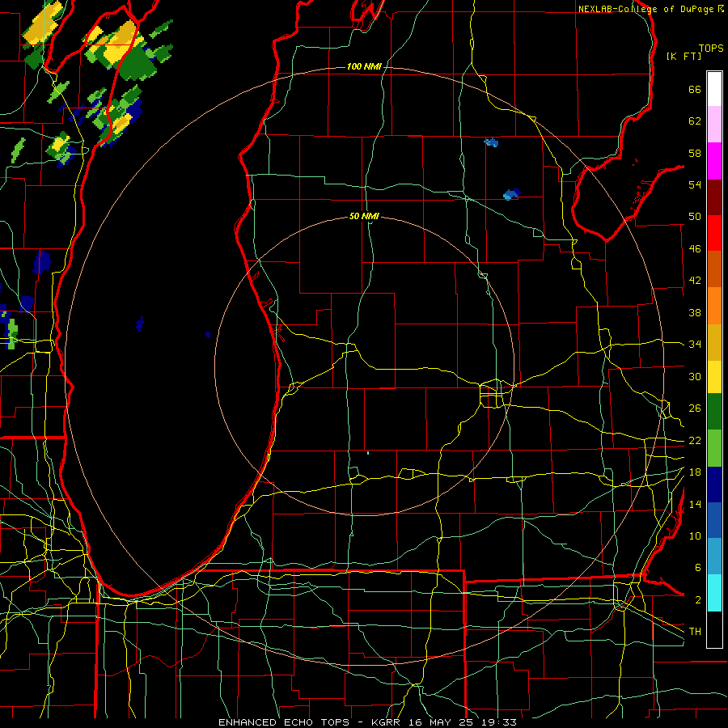Click the light pink 62 kft legend swatch
Screen dimensions: 728x728
714,125
